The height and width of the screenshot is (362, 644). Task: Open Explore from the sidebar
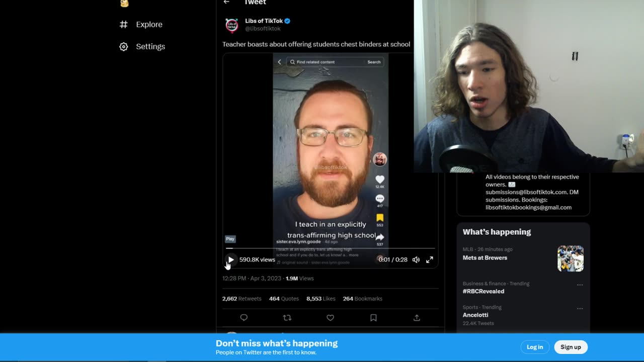click(x=141, y=24)
